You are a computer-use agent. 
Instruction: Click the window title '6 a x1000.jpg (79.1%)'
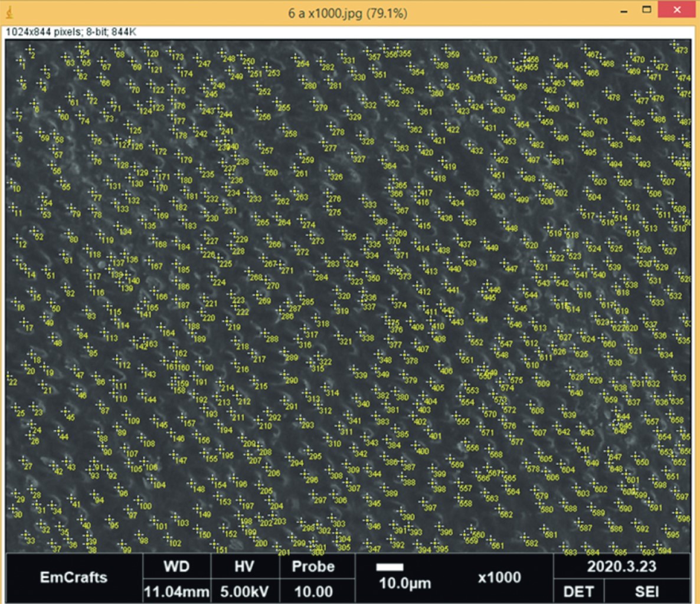347,13
